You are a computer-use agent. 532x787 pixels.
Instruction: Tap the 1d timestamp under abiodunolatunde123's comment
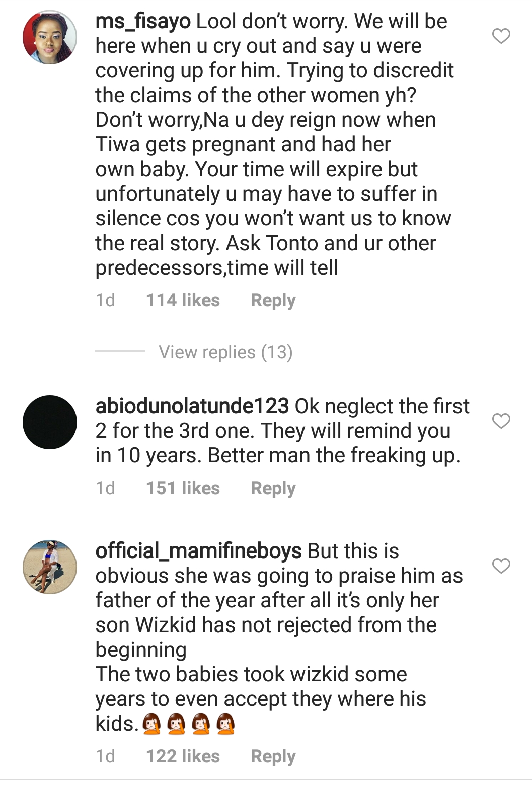(105, 488)
